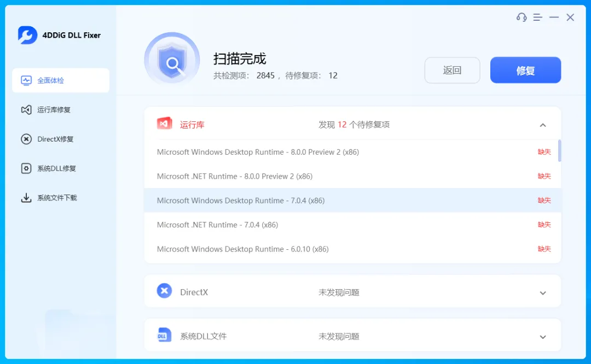Close the DLL Fixer window
This screenshot has height=364, width=591.
click(570, 17)
